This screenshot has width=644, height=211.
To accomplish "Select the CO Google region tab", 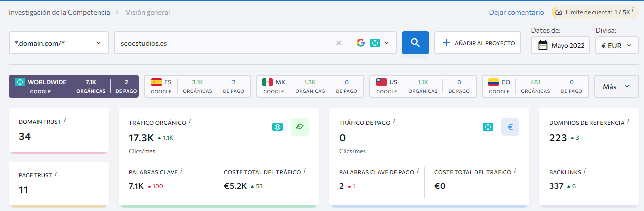I will click(x=536, y=86).
